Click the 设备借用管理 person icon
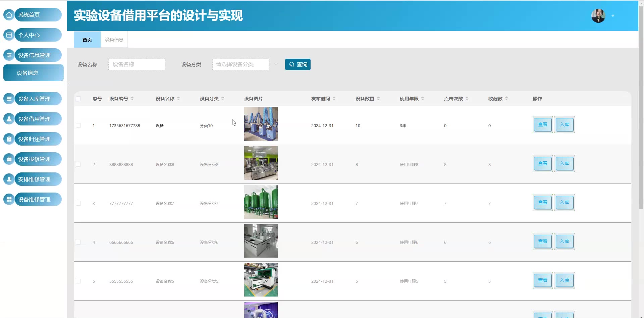644x318 pixels. click(9, 119)
